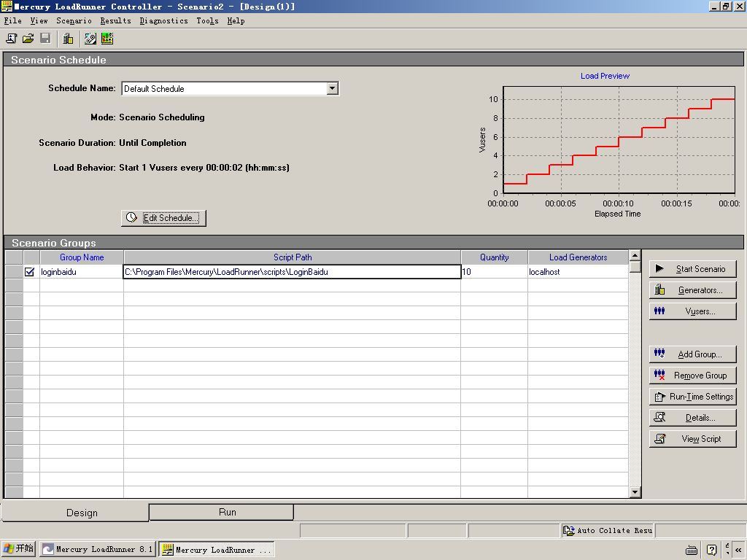Click the tape-reel toolbar icon

pyautogui.click(x=90, y=39)
